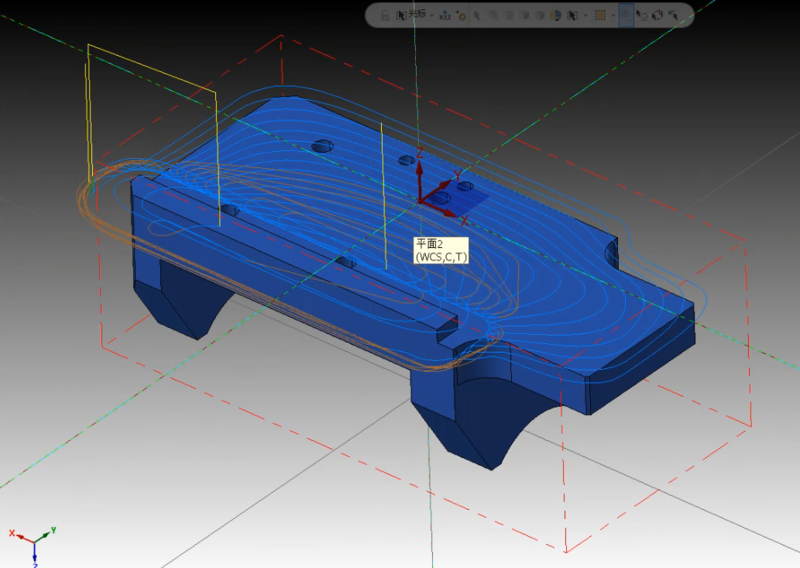Expand the window selection method dropdown arrow

click(613, 15)
